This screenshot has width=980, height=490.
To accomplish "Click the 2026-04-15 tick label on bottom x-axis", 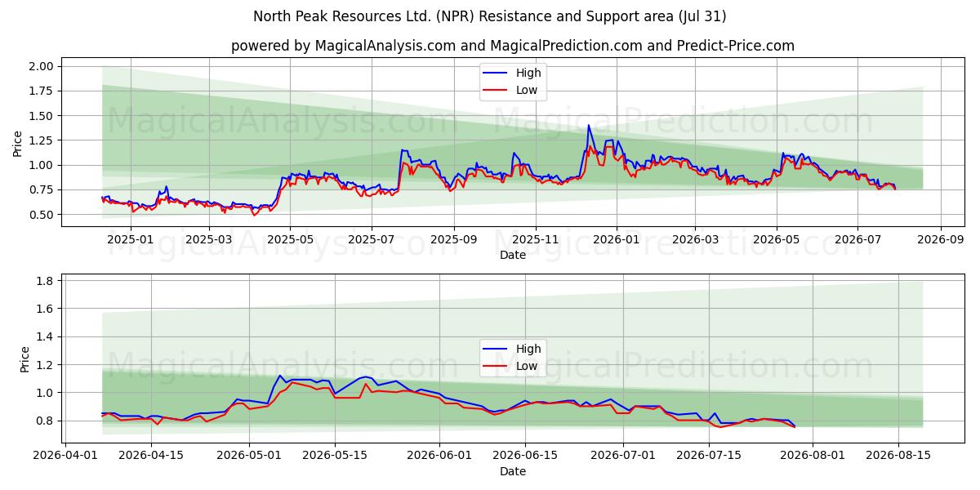I will 150,457.
